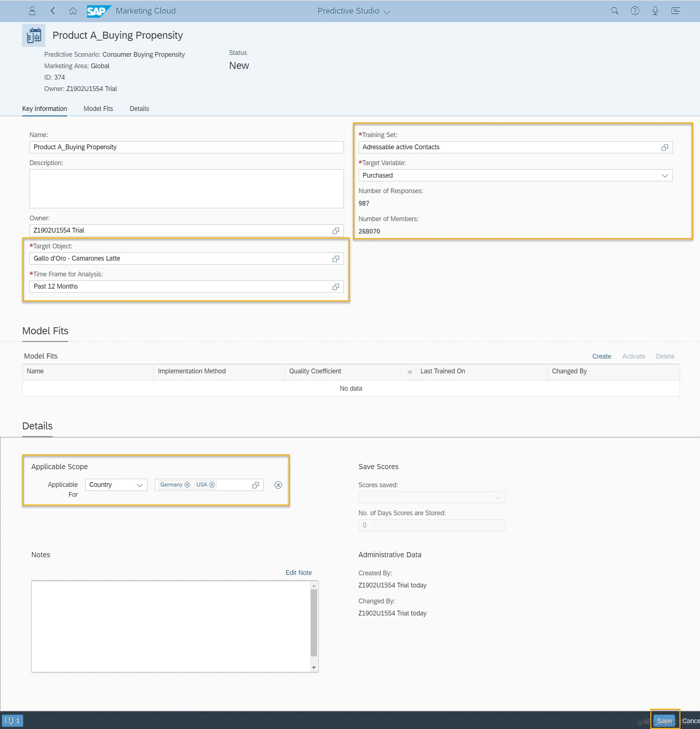Image resolution: width=700 pixels, height=729 pixels.
Task: Go back with the back arrow
Action: point(53,11)
